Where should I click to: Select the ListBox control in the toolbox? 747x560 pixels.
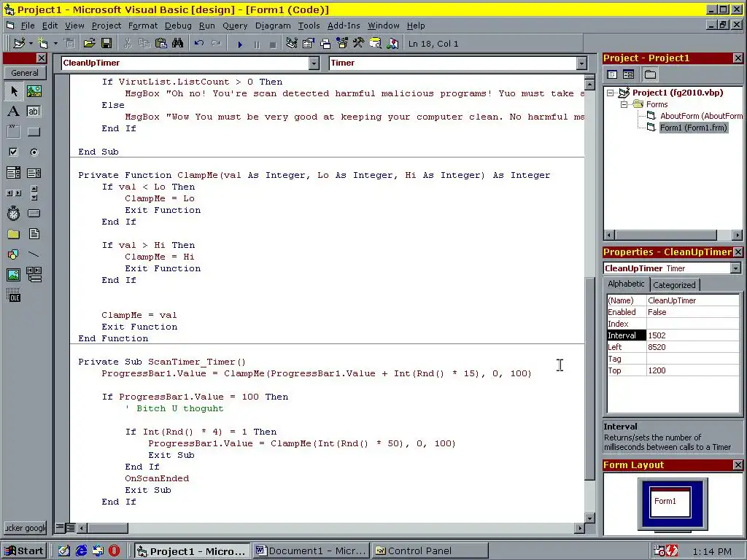[x=34, y=173]
